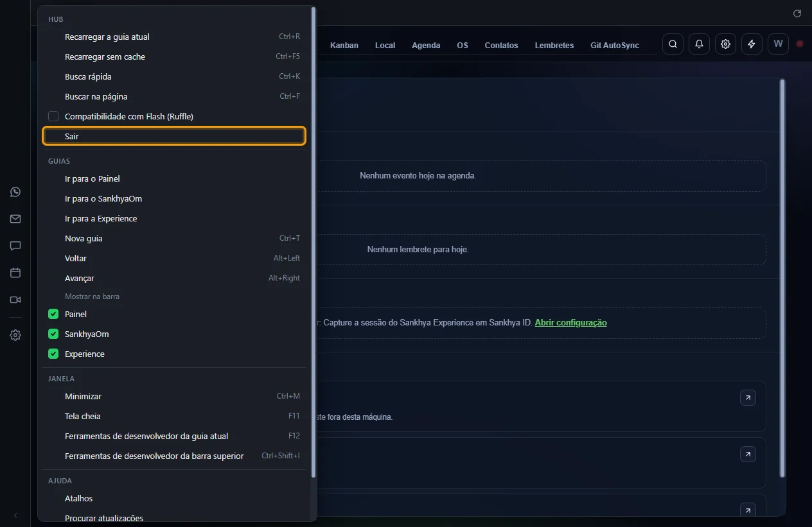The width and height of the screenshot is (812, 527).
Task: Click Nenhum evento hoje na agenda text
Action: [x=418, y=175]
